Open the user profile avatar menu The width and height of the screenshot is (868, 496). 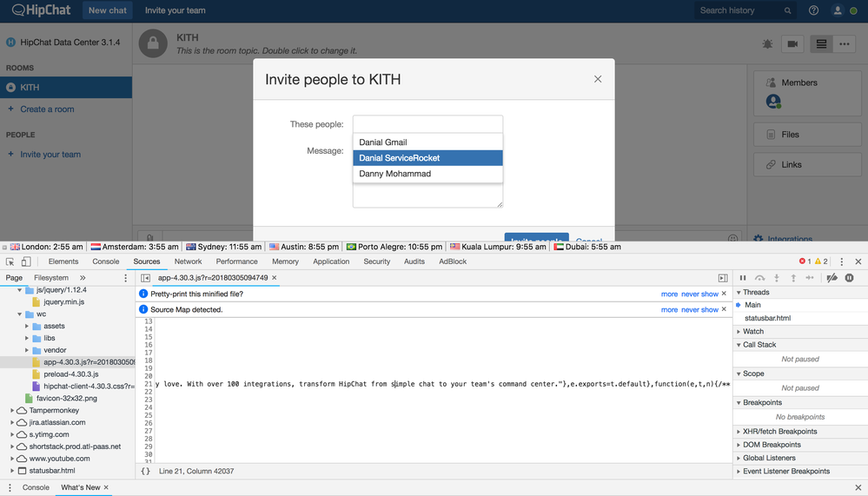pos(838,10)
